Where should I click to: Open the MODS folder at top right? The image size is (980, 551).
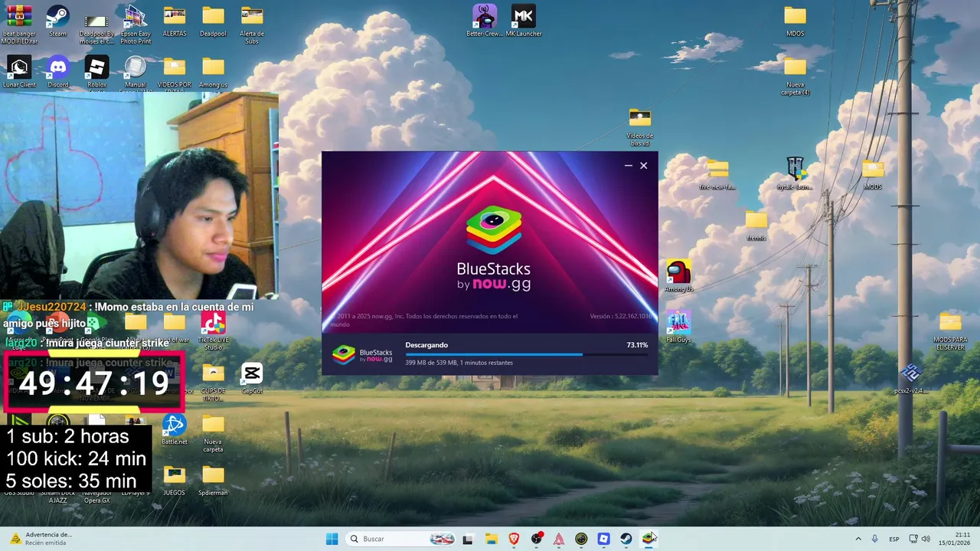[x=795, y=21]
